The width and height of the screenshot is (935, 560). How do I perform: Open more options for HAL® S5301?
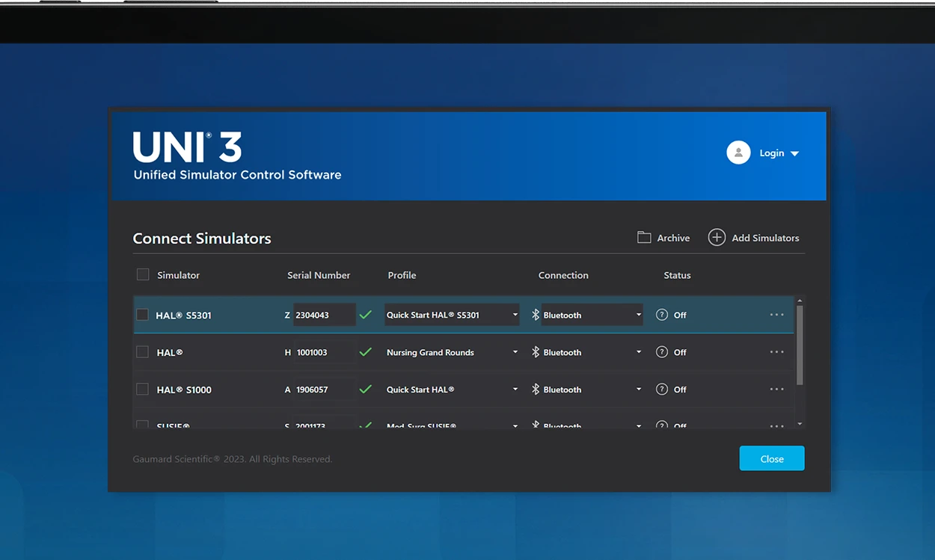(777, 315)
